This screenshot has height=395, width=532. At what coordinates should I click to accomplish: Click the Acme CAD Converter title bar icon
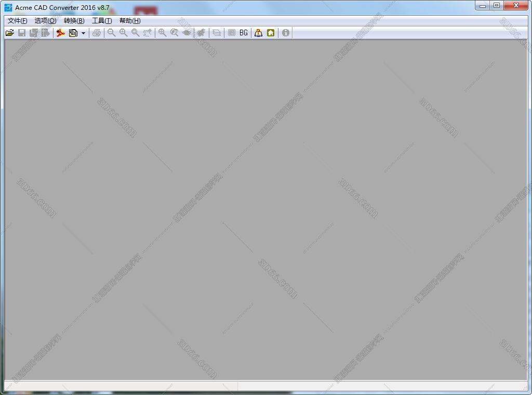click(x=8, y=7)
